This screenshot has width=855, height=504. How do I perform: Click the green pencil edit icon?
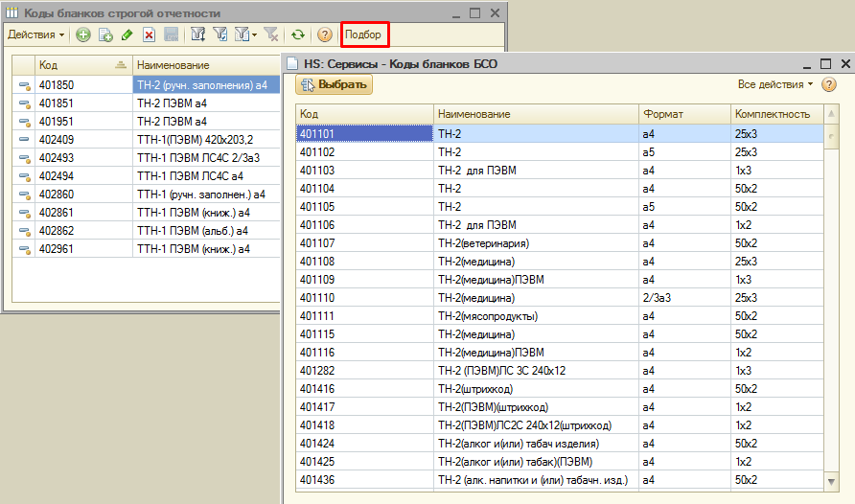[127, 34]
